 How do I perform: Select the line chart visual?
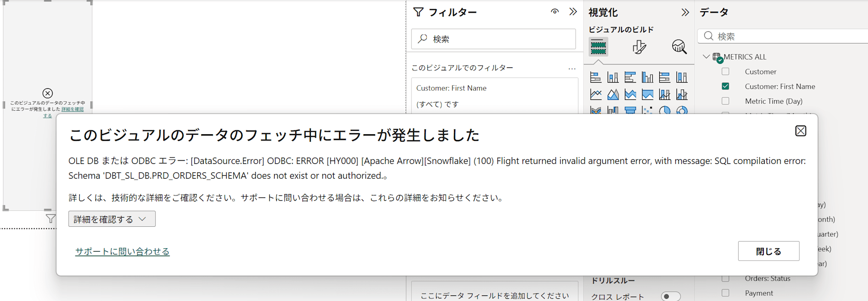pos(595,94)
